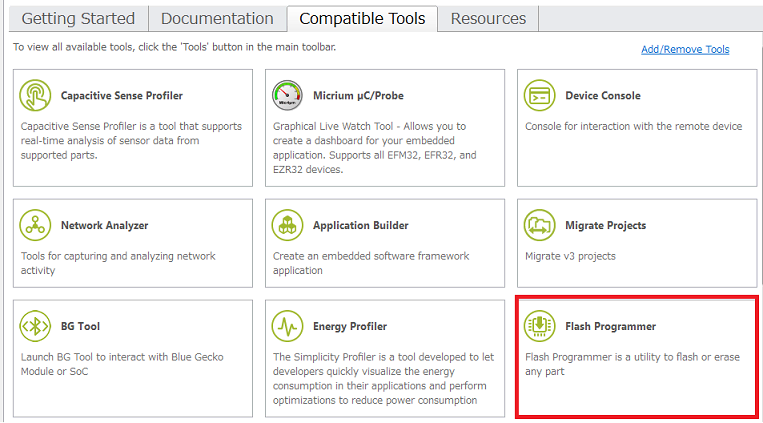763x423 pixels.
Task: Click 'Tools for capturing and analyzing network activity'
Action: tap(118, 263)
